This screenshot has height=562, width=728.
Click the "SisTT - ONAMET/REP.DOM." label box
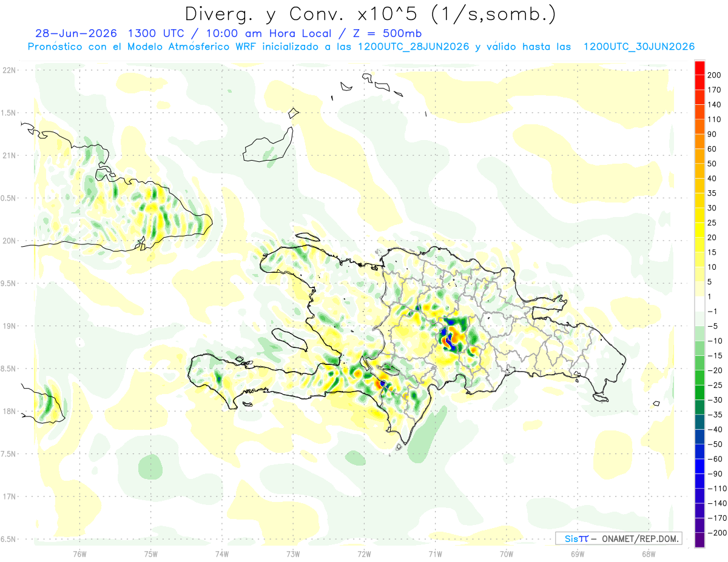pos(618,538)
